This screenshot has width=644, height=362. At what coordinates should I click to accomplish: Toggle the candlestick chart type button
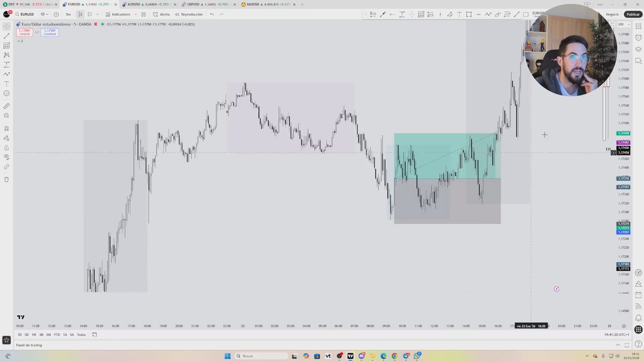pyautogui.click(x=80, y=14)
